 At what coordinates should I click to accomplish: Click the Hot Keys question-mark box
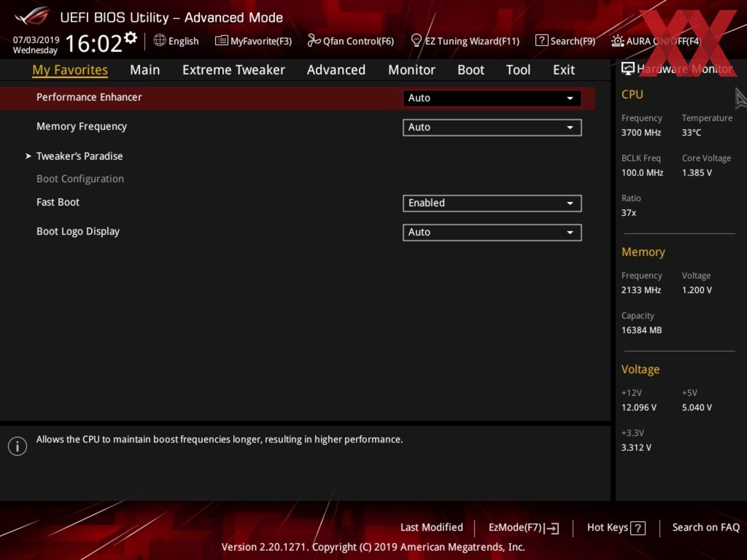(x=638, y=528)
